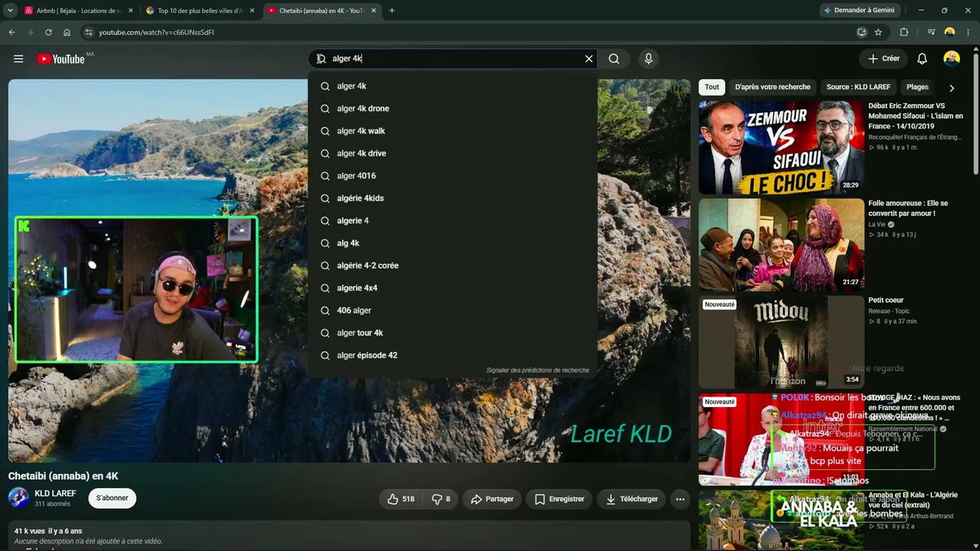The height and width of the screenshot is (551, 980).
Task: Choose the "alger 4016" suggestion
Action: tap(452, 176)
